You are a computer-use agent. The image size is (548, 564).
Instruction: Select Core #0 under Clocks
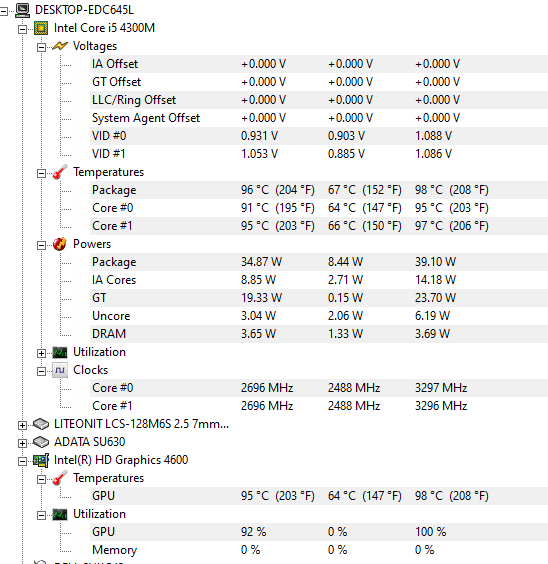[113, 388]
